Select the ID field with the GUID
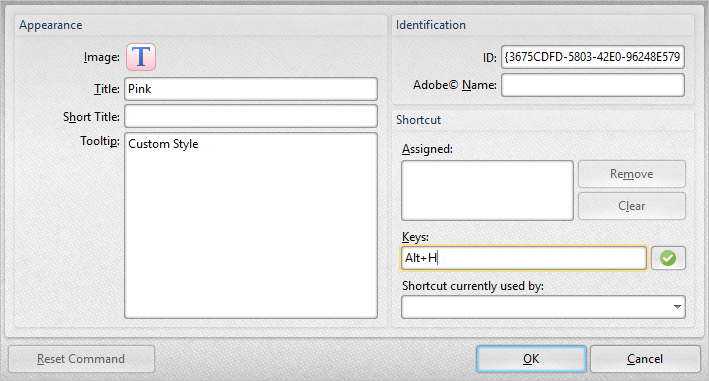 click(593, 57)
